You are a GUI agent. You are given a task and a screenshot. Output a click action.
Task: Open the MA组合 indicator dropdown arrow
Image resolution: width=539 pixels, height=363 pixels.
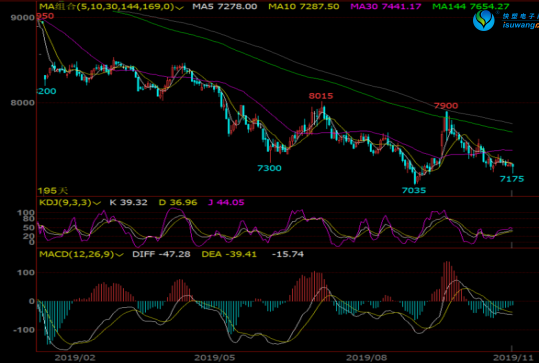pyautogui.click(x=179, y=8)
